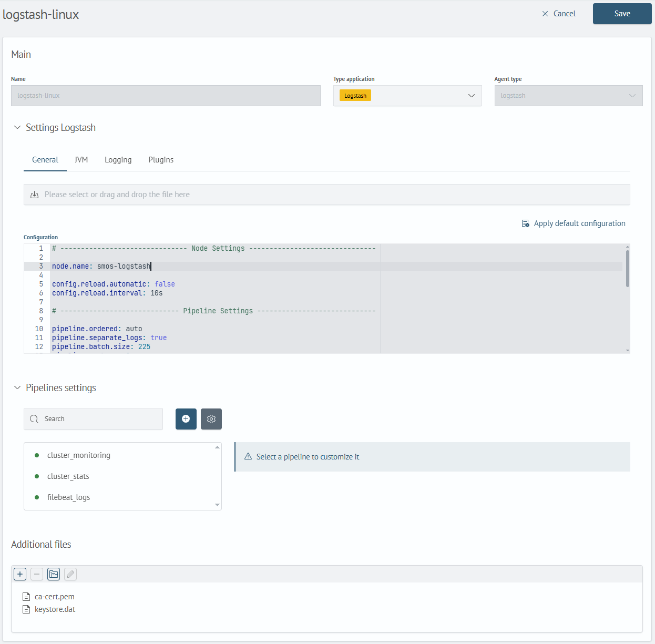
Task: Save the logstash-linux configuration
Action: tap(622, 14)
